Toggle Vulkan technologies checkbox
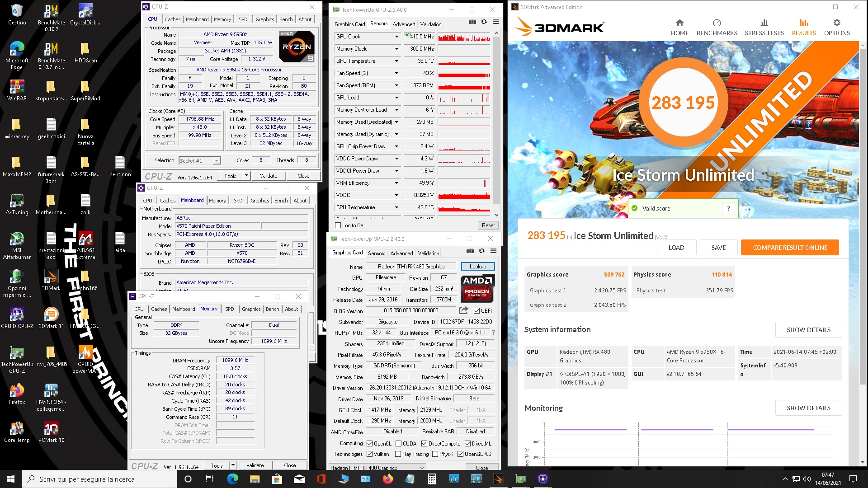Image resolution: width=868 pixels, height=488 pixels. [x=369, y=454]
